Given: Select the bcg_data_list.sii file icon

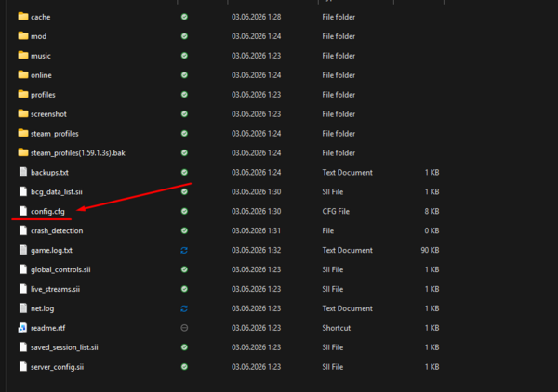Looking at the screenshot, I should click(23, 191).
